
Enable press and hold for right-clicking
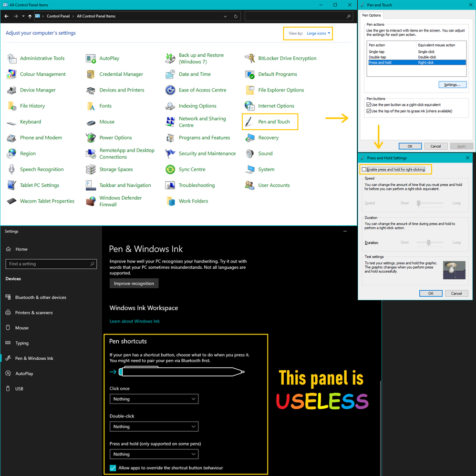click(364, 170)
